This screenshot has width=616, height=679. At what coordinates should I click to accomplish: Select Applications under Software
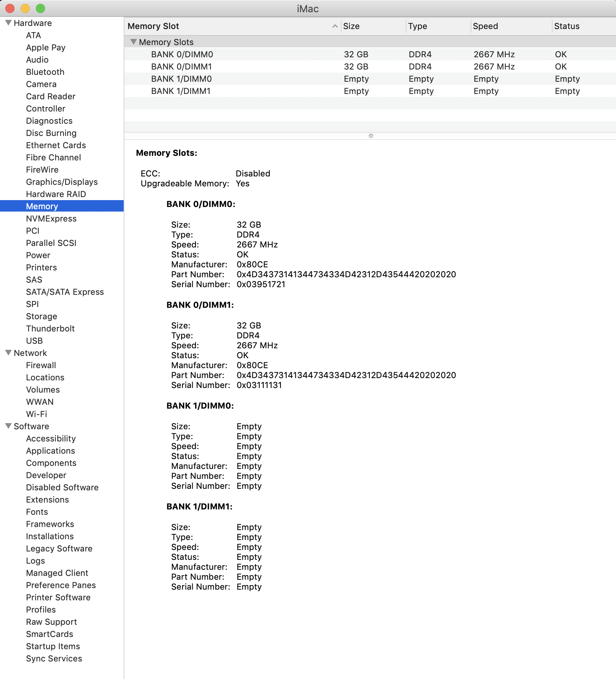51,451
